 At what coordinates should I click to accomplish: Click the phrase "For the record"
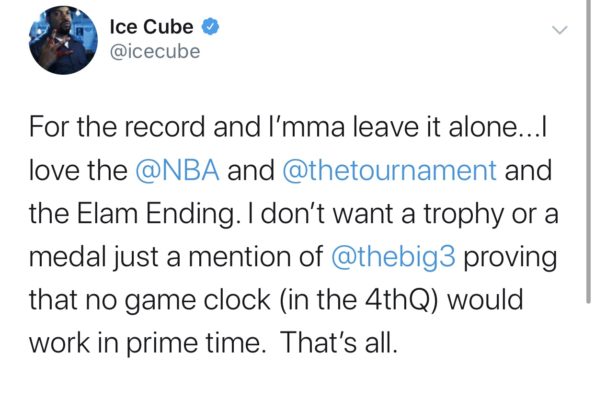point(117,127)
